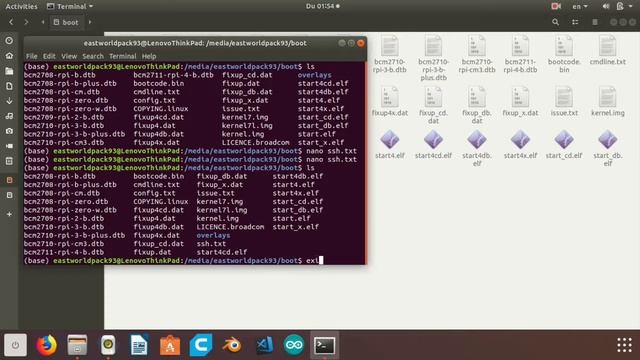Open Recent in Files sidebar
Screen dimensions: 640x360
(x=9, y=41)
